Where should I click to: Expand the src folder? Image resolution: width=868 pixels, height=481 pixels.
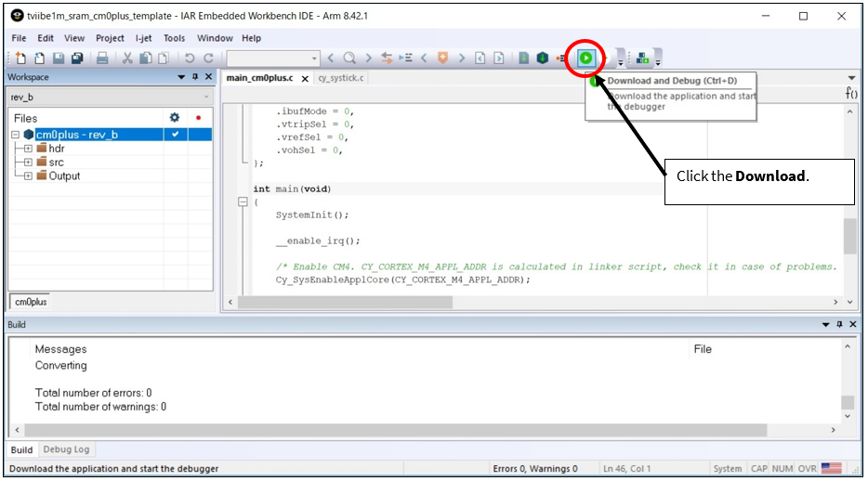pyautogui.click(x=28, y=162)
